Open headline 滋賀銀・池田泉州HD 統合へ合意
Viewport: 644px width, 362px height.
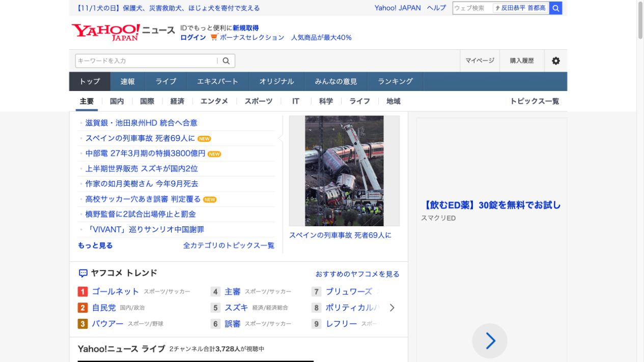tap(142, 123)
